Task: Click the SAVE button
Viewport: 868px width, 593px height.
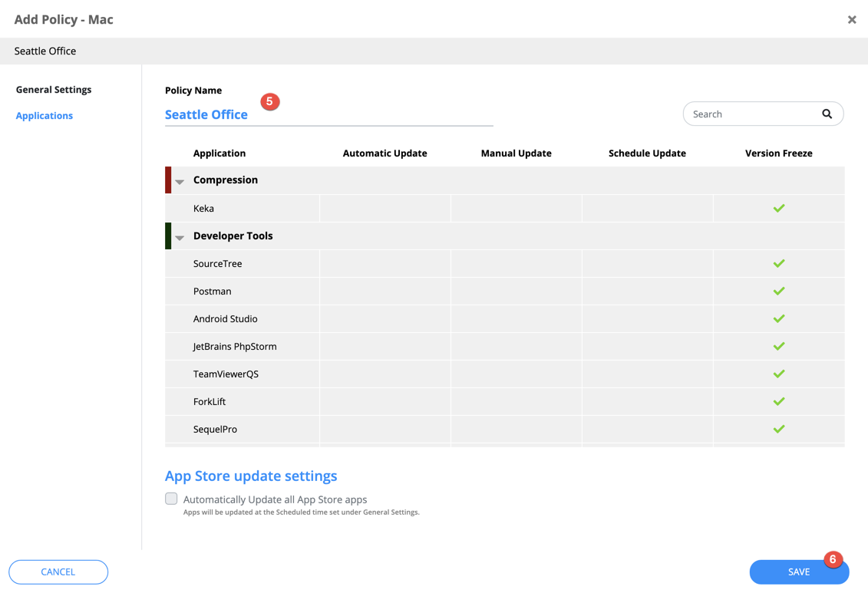Action: pos(799,572)
